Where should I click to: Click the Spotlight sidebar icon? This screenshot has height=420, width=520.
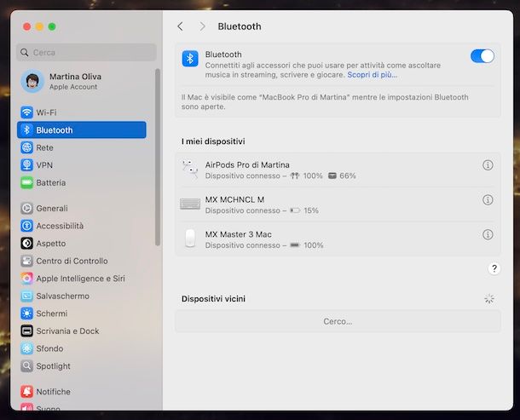(27, 366)
